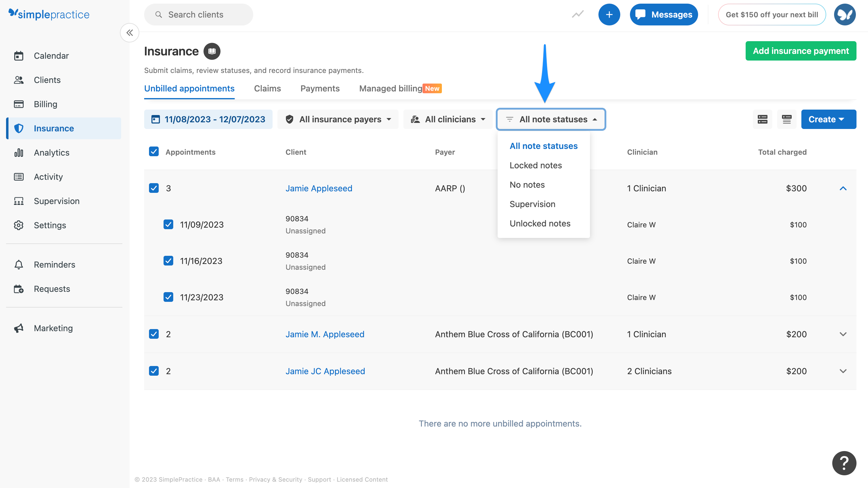Collapse the Jamie Appleseed $300 row

coord(843,188)
